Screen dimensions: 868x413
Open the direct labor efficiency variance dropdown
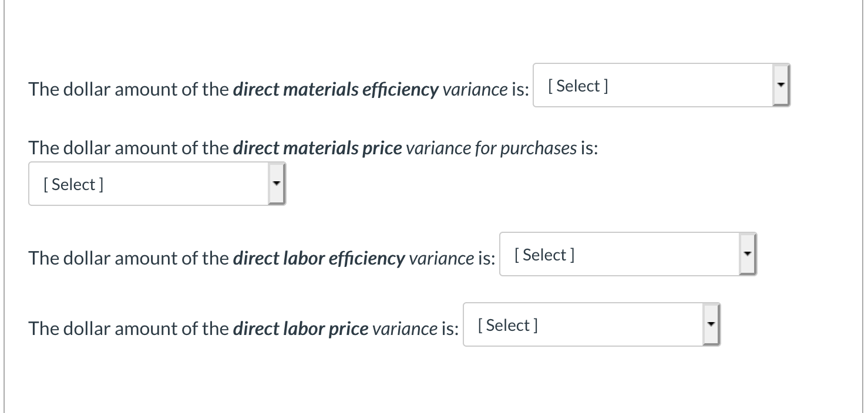(x=620, y=255)
